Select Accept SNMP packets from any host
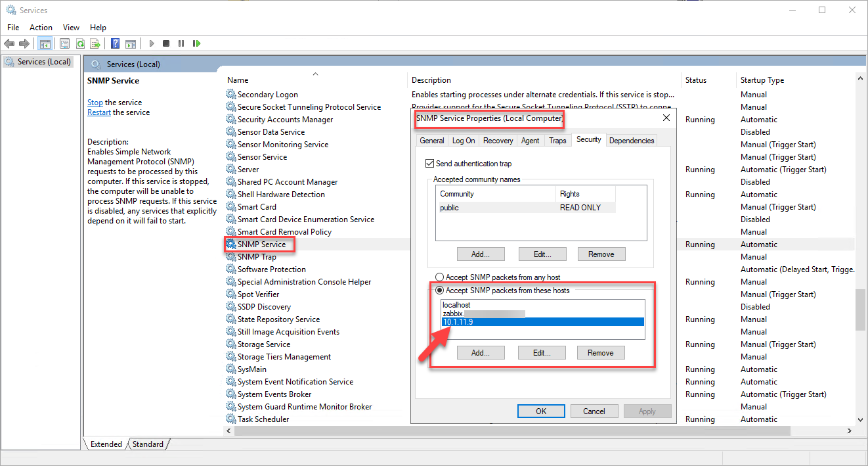 coord(440,277)
